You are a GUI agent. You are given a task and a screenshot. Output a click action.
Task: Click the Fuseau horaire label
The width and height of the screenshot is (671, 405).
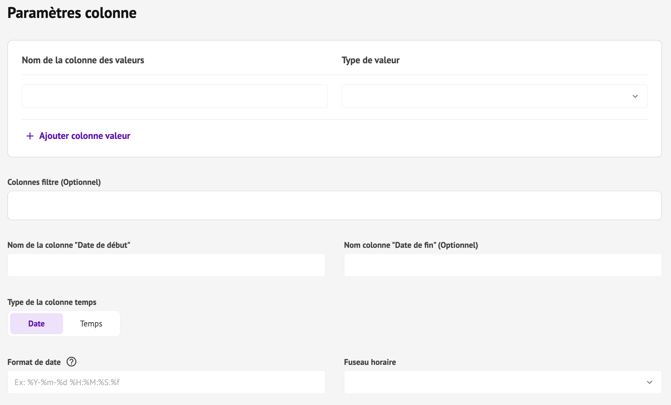point(370,362)
